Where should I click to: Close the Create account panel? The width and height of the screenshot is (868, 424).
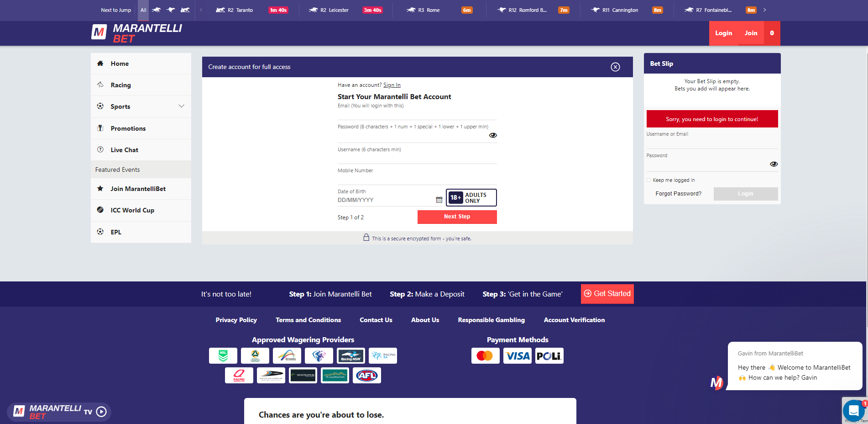click(x=616, y=67)
